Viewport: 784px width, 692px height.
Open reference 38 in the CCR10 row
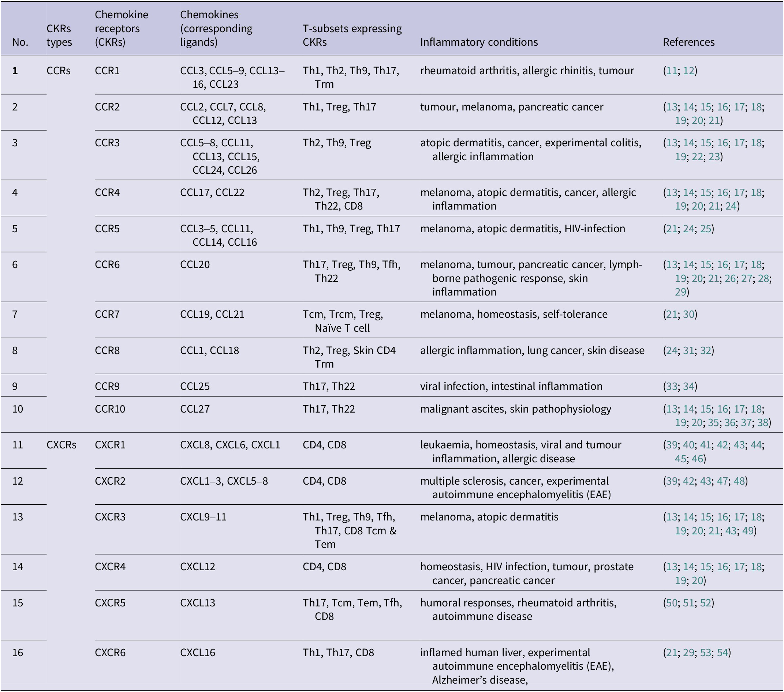[x=763, y=422]
